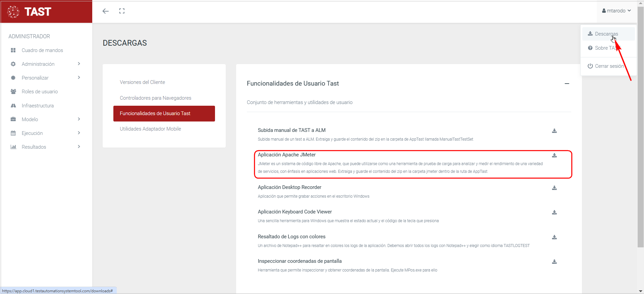This screenshot has width=644, height=294.
Task: Download the Apache JMeter application
Action: click(x=554, y=155)
